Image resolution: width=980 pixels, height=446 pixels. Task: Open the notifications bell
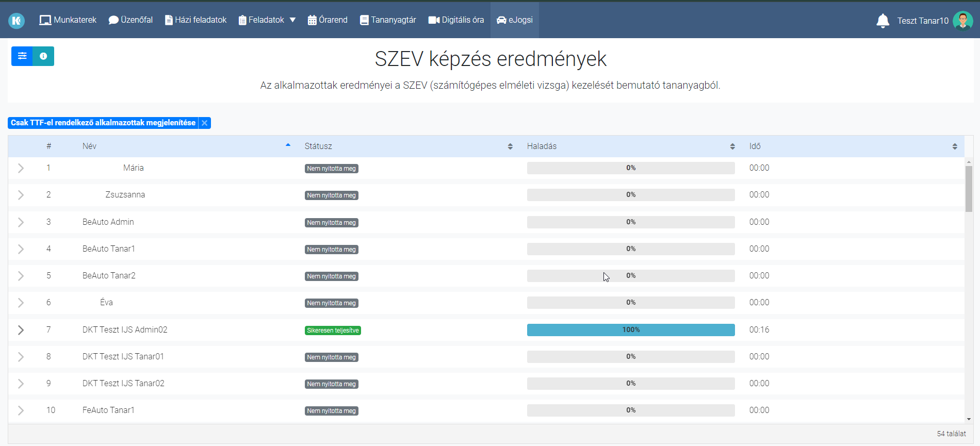[x=883, y=21]
